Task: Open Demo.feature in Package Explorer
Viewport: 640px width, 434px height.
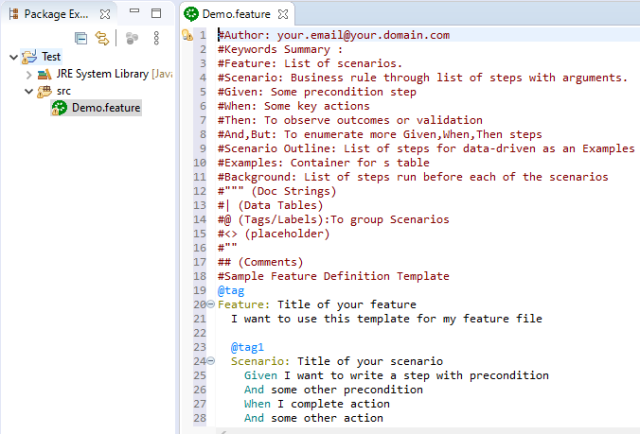Action: click(x=106, y=108)
